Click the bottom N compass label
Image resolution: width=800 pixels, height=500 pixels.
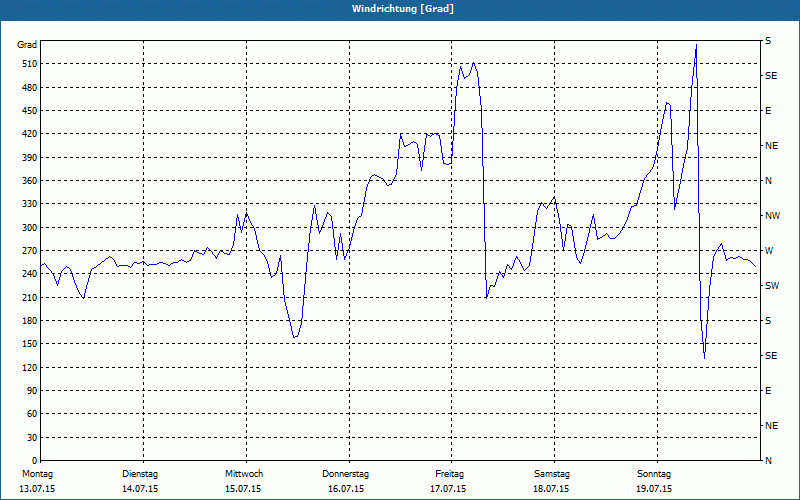pos(768,461)
